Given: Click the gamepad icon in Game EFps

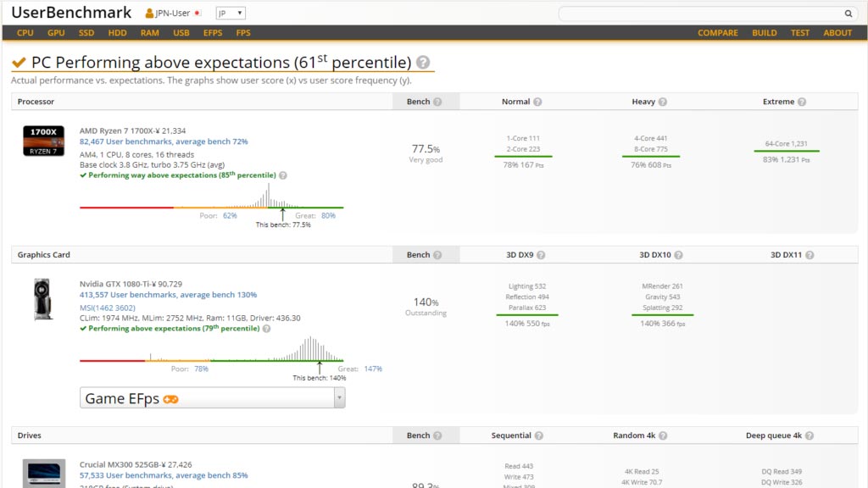Looking at the screenshot, I should [x=170, y=400].
